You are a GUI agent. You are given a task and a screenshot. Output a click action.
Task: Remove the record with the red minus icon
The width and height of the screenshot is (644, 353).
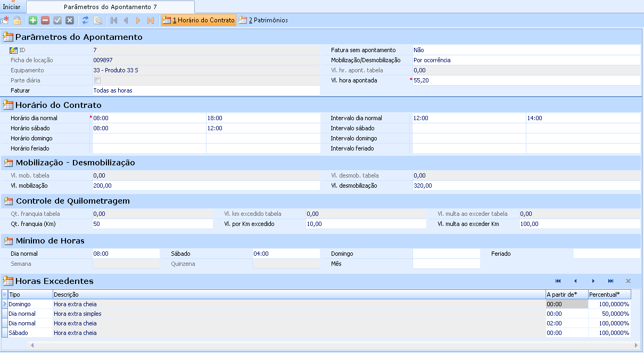coord(45,20)
